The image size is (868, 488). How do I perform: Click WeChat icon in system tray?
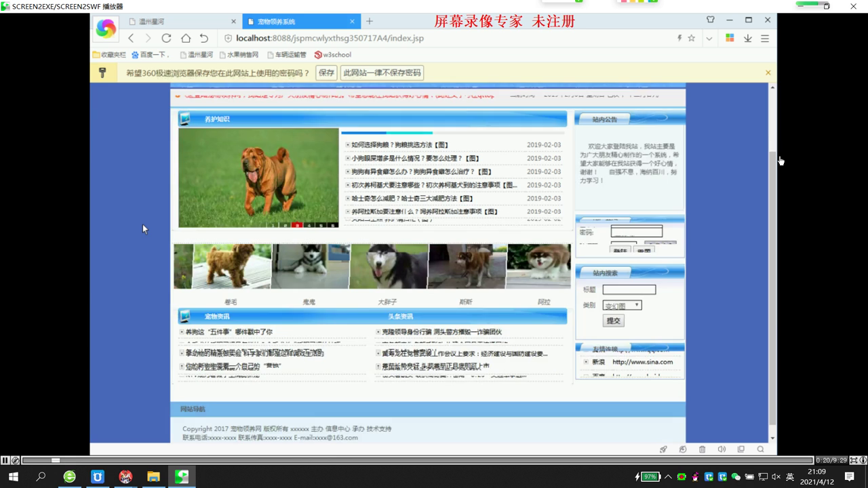[736, 477]
